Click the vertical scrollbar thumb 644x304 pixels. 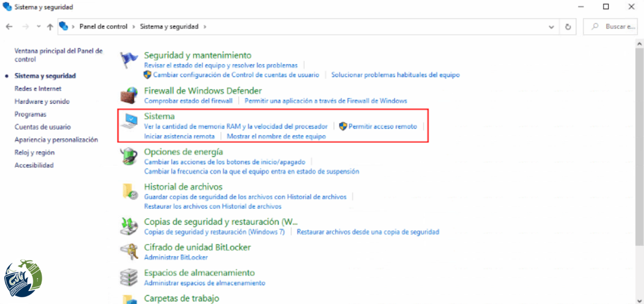click(x=639, y=147)
